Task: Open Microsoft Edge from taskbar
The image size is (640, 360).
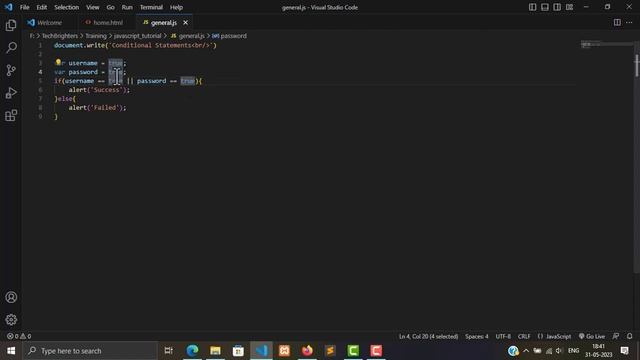Action: [192, 351]
